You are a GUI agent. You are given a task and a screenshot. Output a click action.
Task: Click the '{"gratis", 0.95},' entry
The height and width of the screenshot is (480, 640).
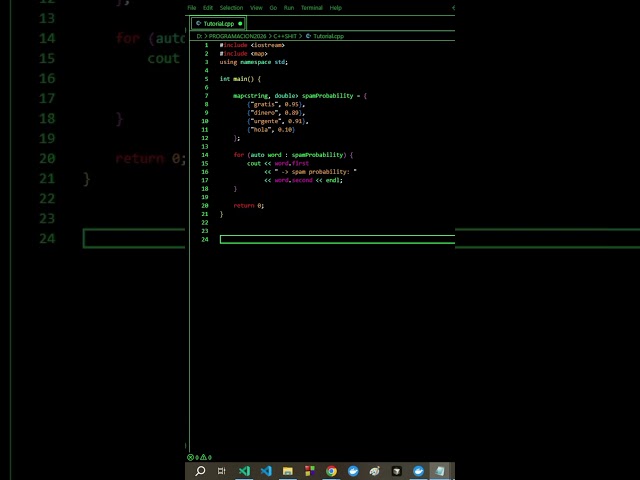(x=276, y=104)
